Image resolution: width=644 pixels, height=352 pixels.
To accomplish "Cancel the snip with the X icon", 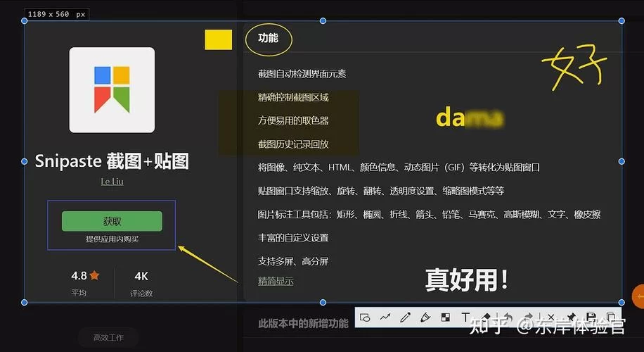I will coord(550,317).
